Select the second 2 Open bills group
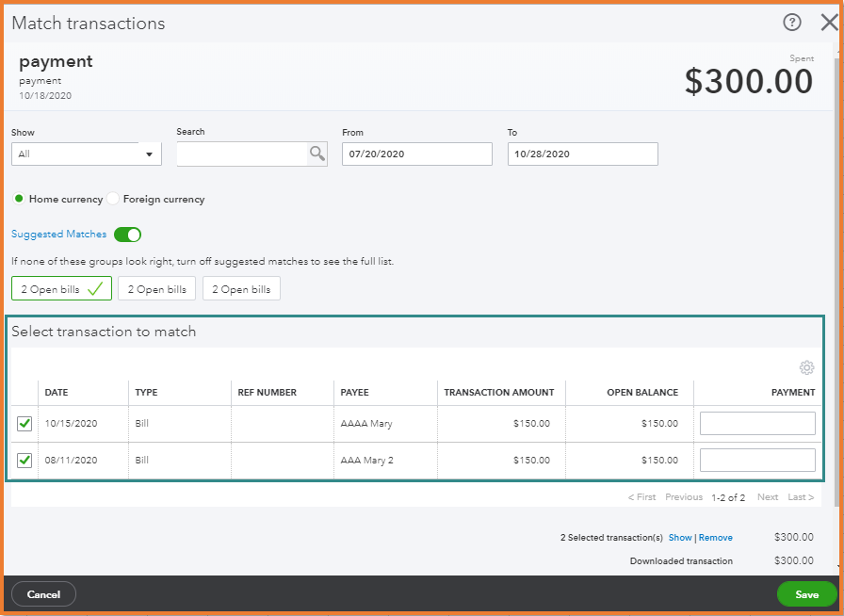 [x=156, y=288]
